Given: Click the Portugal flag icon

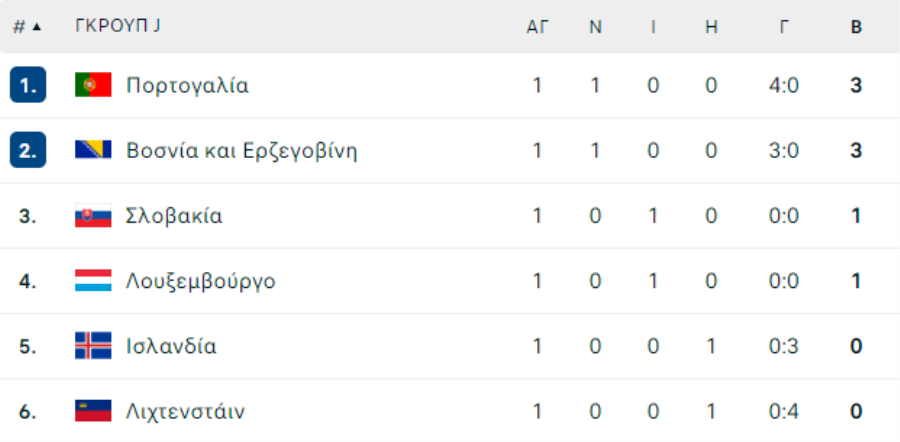Looking at the screenshot, I should click(93, 85).
